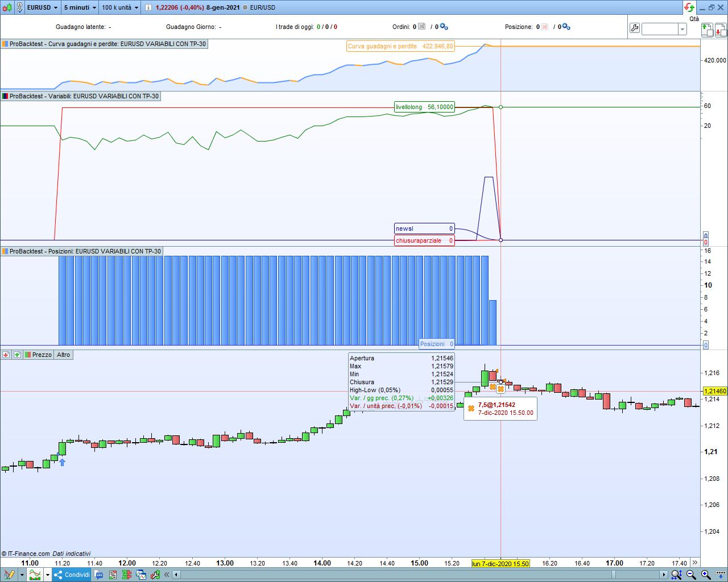The image size is (728, 582).
Task: Open the wrench settings for quantity
Action: tap(635, 28)
